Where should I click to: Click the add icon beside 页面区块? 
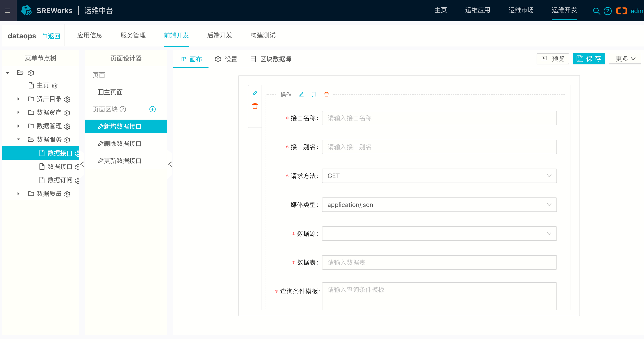(153, 109)
